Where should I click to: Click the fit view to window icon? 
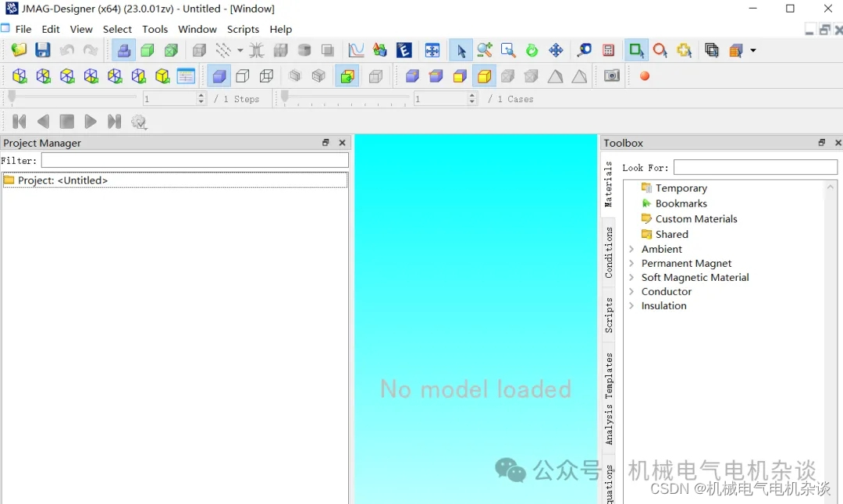click(x=432, y=51)
